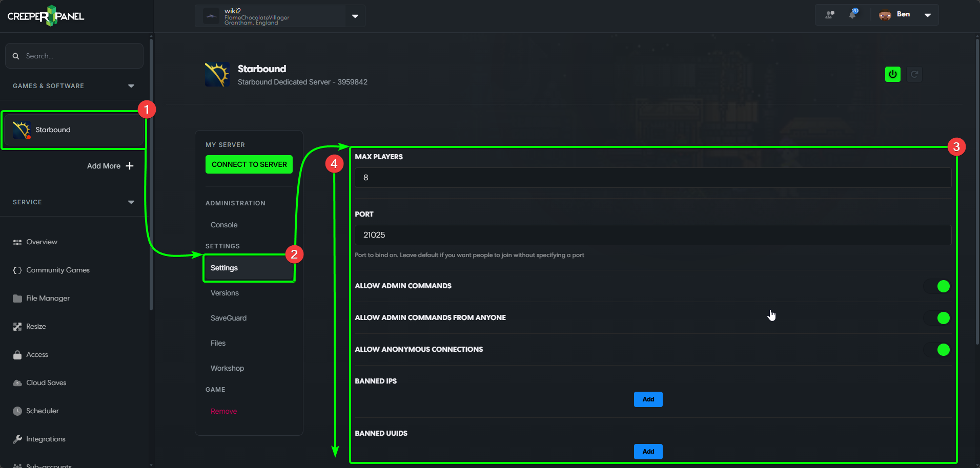The height and width of the screenshot is (468, 980).
Task: Select the Versions menu item
Action: pyautogui.click(x=224, y=293)
